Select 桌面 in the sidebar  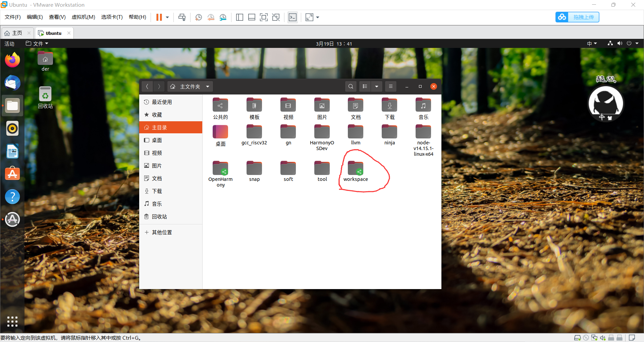tap(171, 140)
